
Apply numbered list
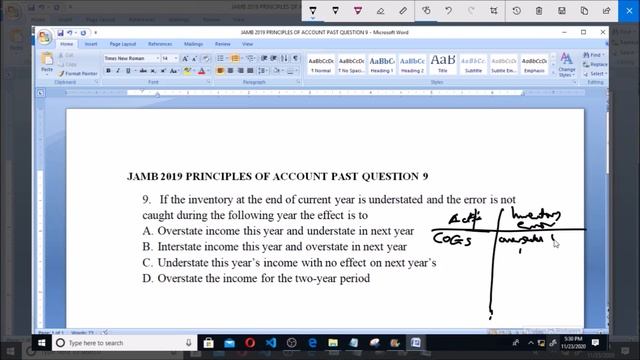click(x=235, y=58)
